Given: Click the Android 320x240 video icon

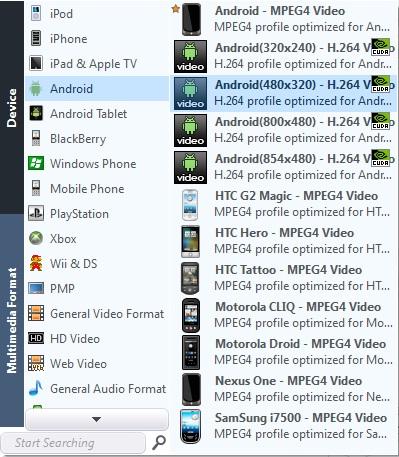Looking at the screenshot, I should click(x=190, y=56).
